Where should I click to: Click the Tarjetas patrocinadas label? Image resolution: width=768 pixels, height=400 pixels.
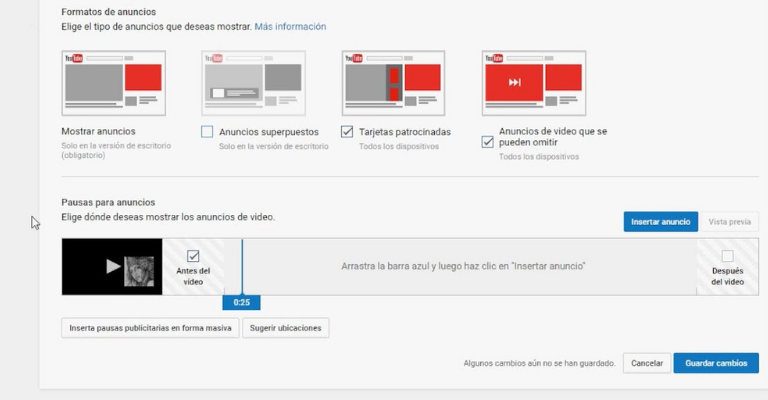(x=405, y=132)
